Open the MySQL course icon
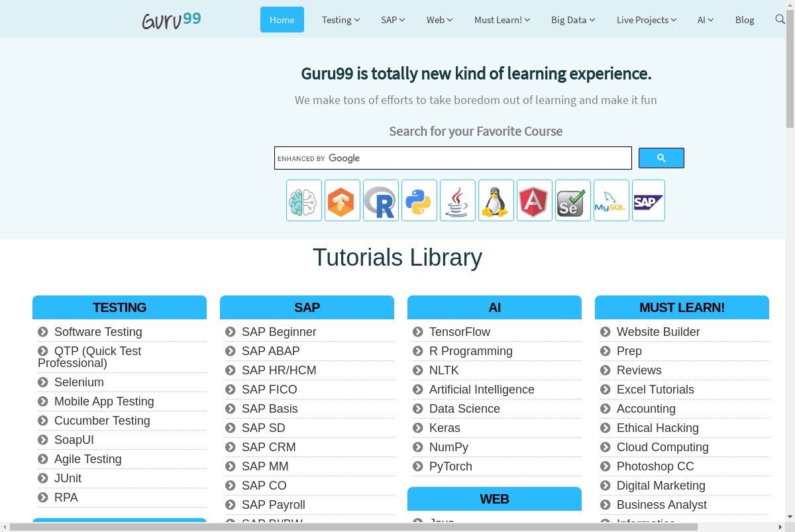 [x=611, y=200]
